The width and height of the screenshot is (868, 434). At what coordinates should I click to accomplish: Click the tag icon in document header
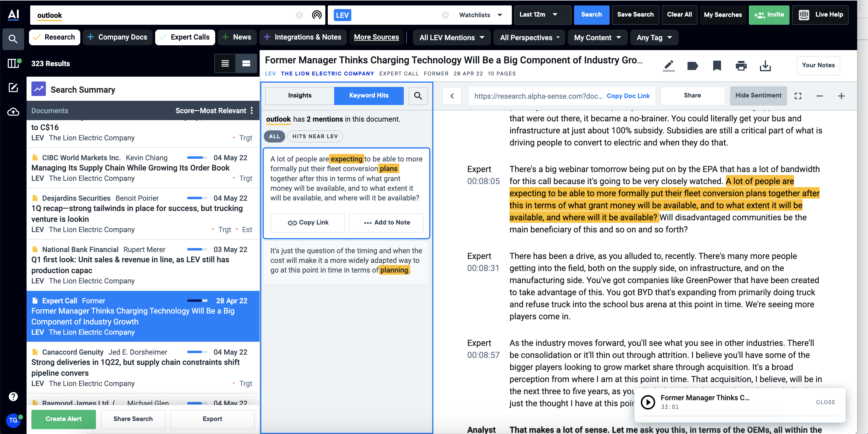pos(692,66)
